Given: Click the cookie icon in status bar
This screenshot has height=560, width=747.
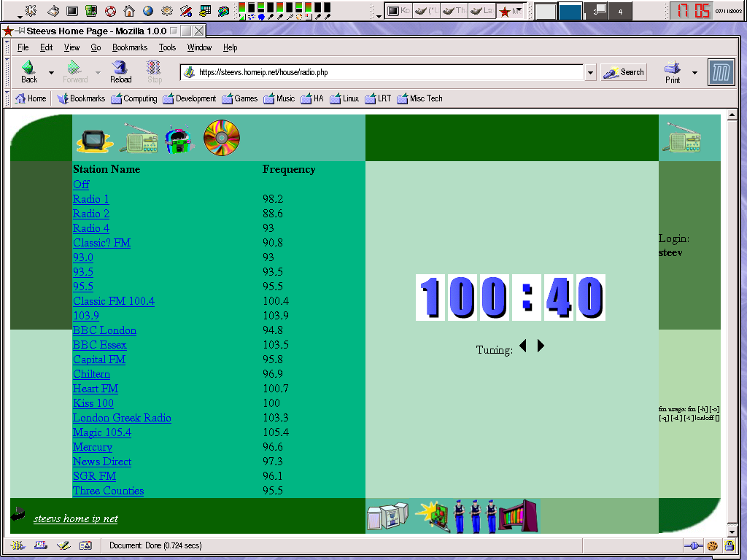Looking at the screenshot, I should [712, 545].
